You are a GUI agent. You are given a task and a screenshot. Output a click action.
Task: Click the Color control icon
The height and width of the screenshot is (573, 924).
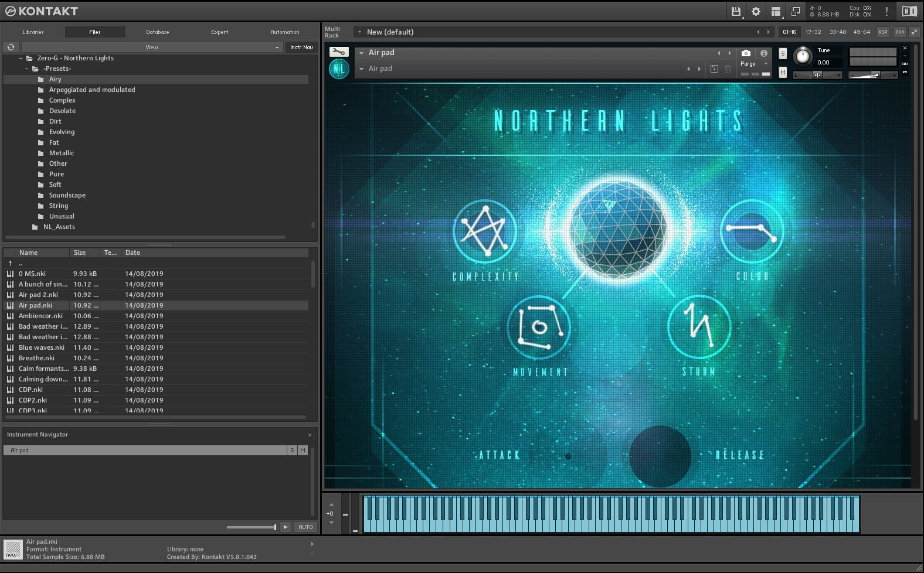coord(752,231)
